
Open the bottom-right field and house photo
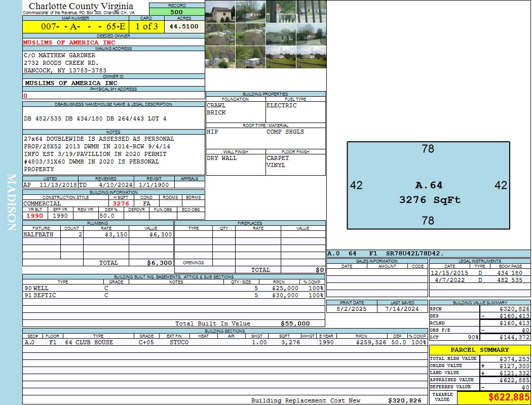coord(311,57)
